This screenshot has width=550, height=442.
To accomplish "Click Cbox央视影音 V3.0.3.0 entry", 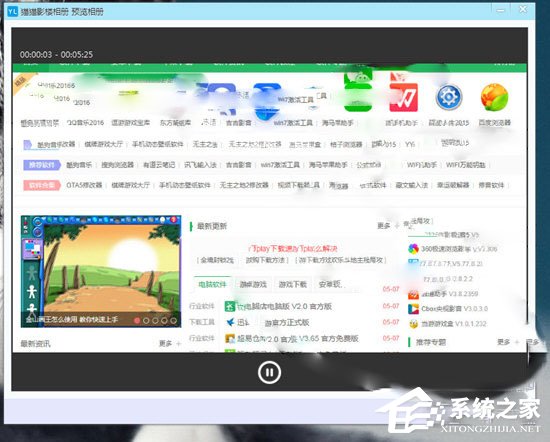I will click(455, 309).
